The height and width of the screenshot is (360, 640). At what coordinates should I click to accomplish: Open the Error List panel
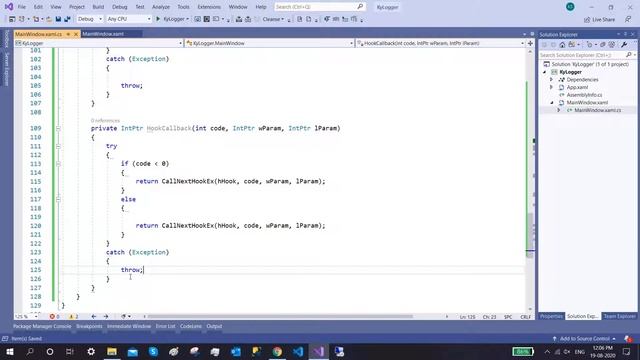pyautogui.click(x=165, y=326)
